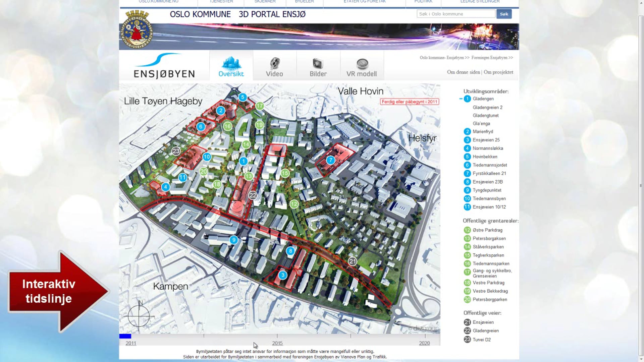The height and width of the screenshot is (362, 644).
Task: Choose Gladengtunet in the legend
Action: tap(486, 115)
